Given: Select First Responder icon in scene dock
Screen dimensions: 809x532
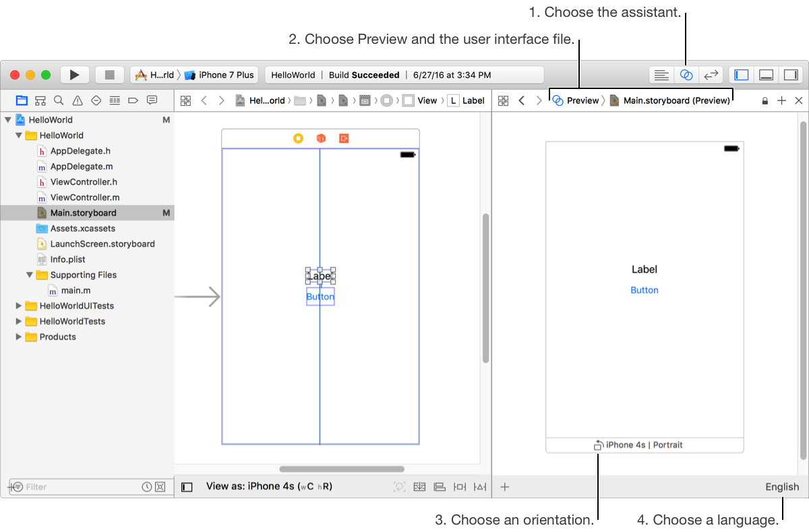Looking at the screenshot, I should tap(321, 138).
